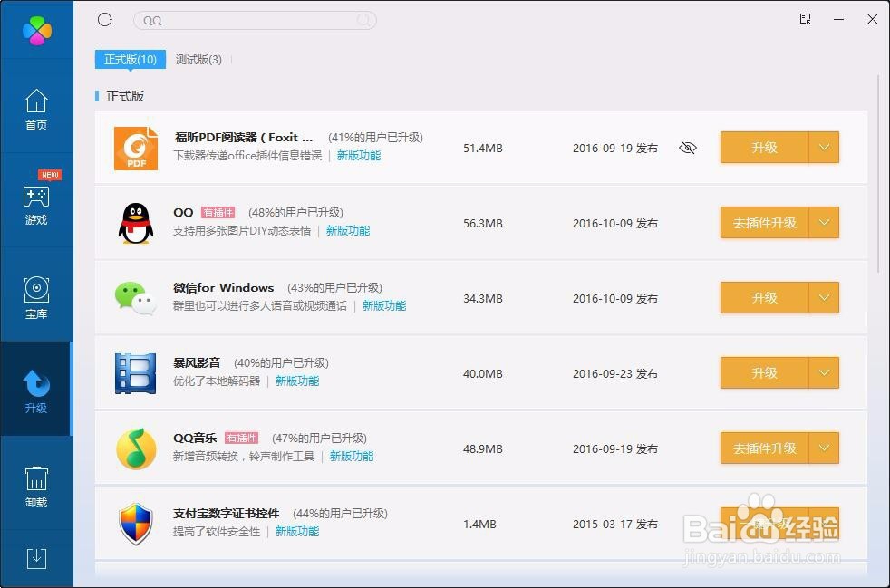Open the 宝库 software library section
The image size is (890, 588).
tap(36, 296)
